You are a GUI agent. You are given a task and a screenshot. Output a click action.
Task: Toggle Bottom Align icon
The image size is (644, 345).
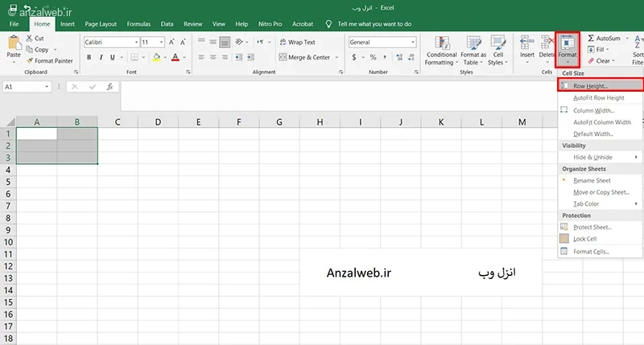click(x=225, y=42)
